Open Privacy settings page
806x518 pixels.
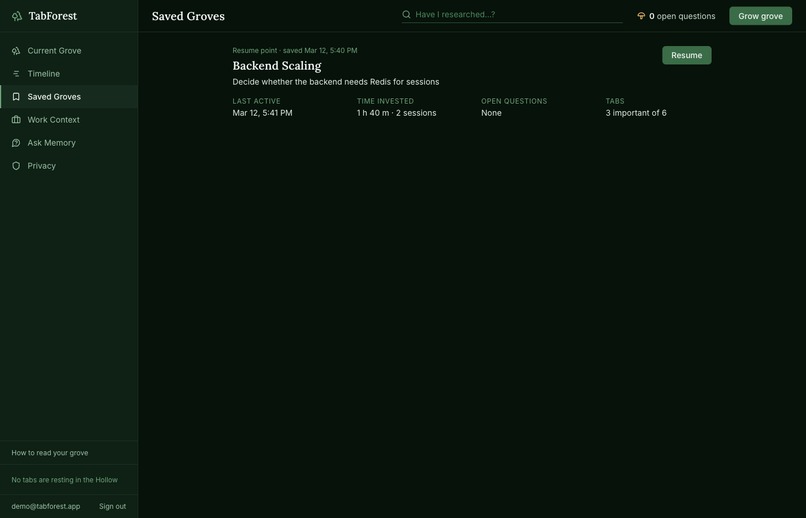click(69, 166)
